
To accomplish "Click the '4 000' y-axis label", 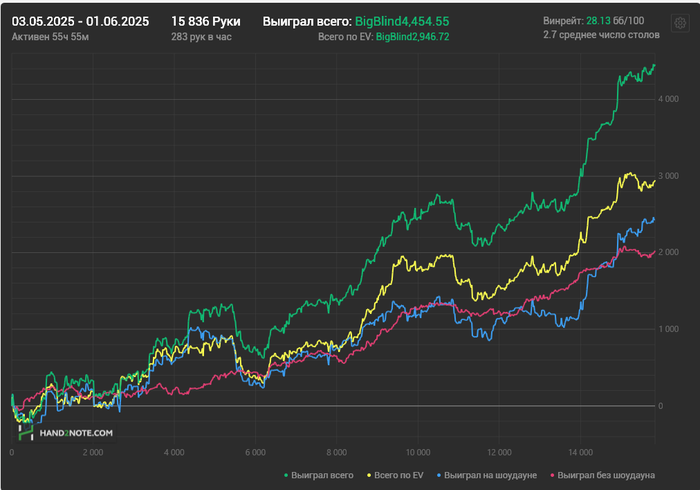I will click(668, 99).
